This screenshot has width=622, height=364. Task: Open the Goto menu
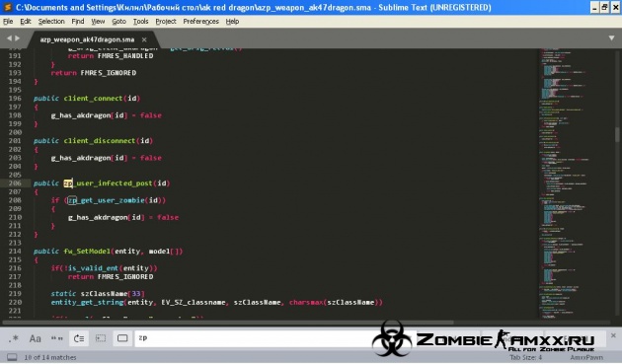click(118, 22)
